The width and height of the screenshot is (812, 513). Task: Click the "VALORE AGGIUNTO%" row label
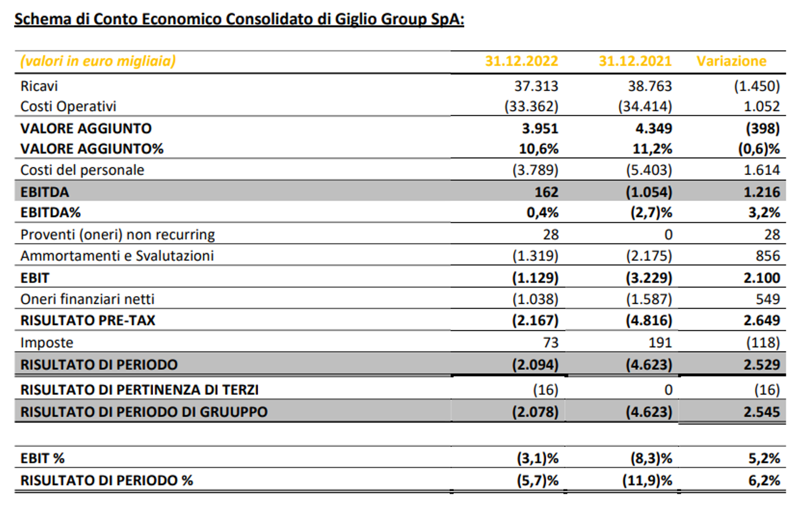click(x=91, y=149)
